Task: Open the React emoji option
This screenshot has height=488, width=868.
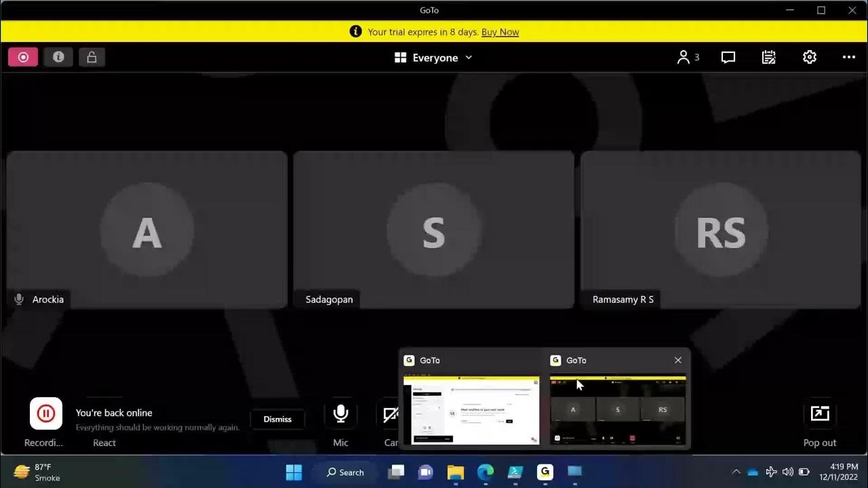Action: 104,443
